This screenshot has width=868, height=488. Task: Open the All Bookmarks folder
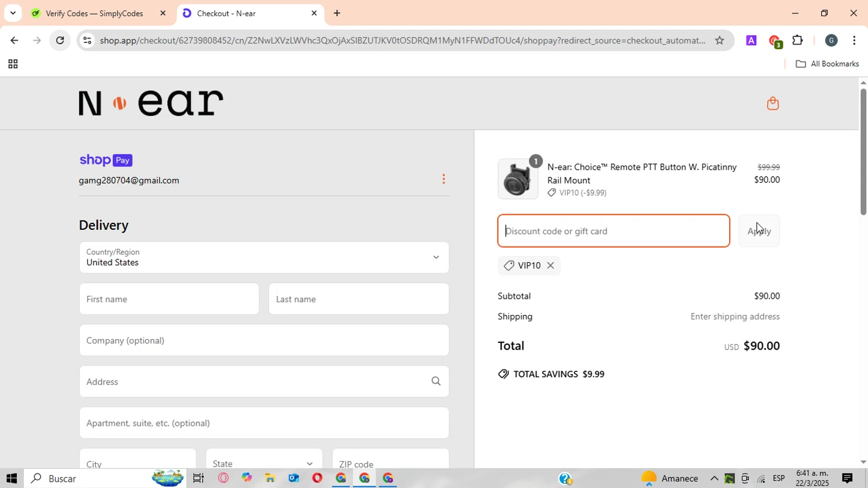(x=827, y=64)
